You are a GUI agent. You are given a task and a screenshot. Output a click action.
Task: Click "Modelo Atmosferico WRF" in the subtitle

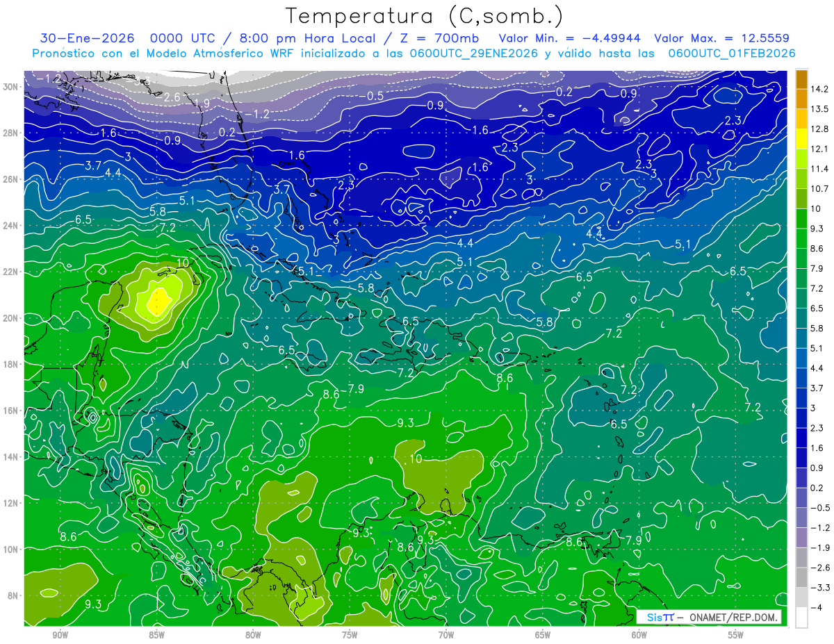point(222,53)
